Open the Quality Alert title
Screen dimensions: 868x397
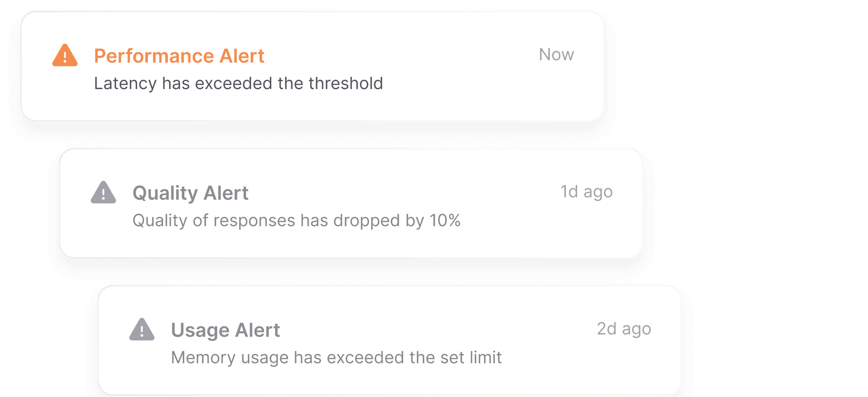[x=190, y=193]
